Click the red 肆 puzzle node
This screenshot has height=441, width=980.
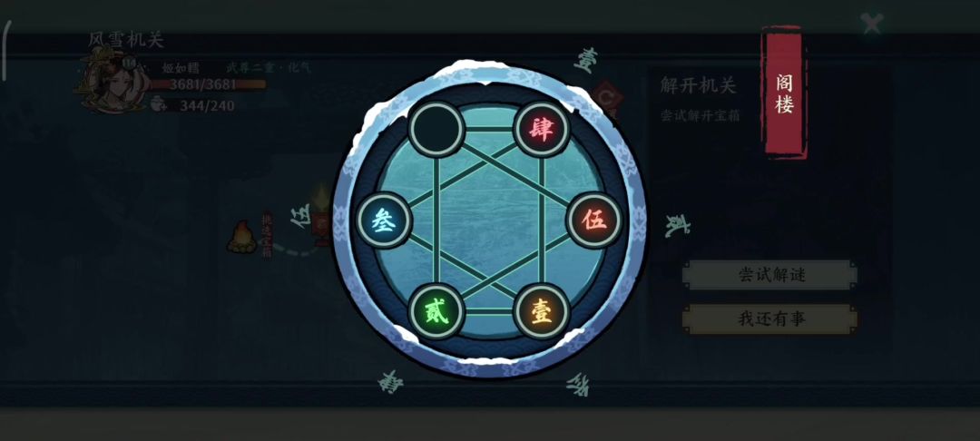(x=541, y=129)
